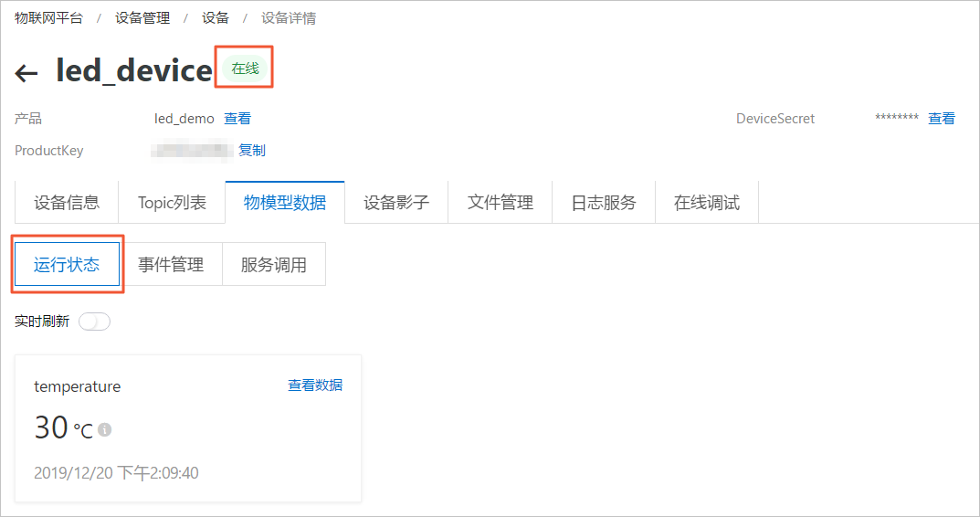Screen dimensions: 980x517
Task: Click the masked DeviceSecret asterisks
Action: coord(896,118)
